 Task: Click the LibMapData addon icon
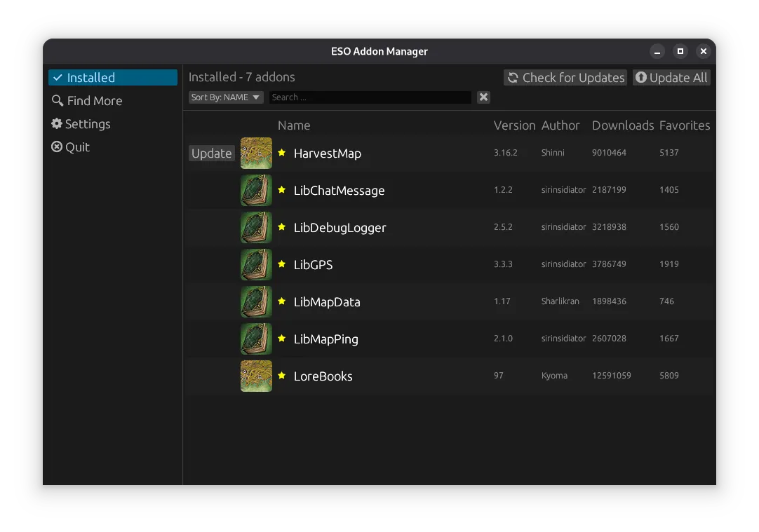click(x=256, y=301)
